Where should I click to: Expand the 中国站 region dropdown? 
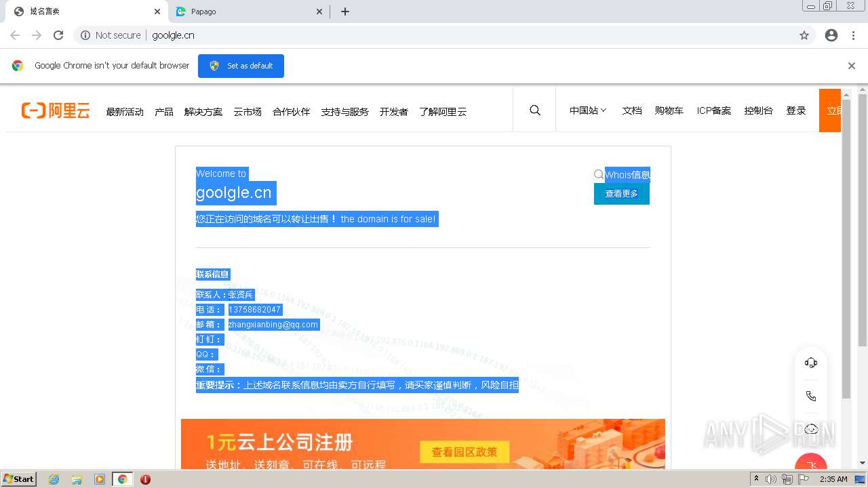click(588, 110)
